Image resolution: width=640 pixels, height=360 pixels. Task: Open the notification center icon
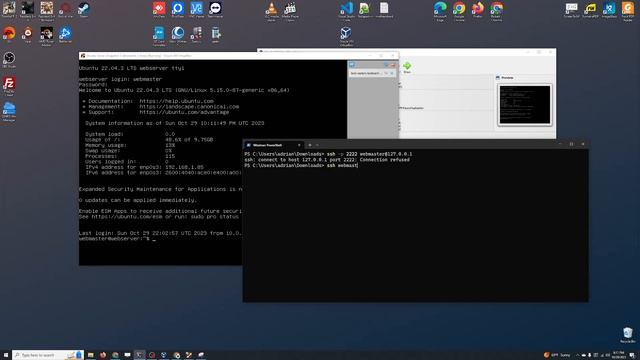pyautogui.click(x=632, y=355)
